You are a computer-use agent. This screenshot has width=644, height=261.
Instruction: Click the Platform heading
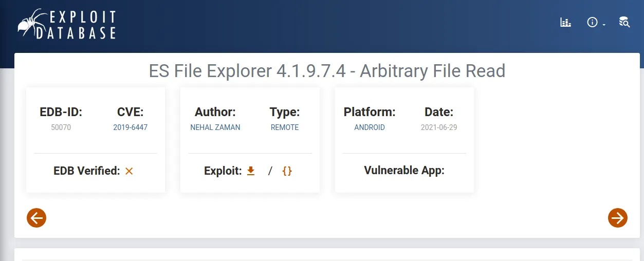370,112
